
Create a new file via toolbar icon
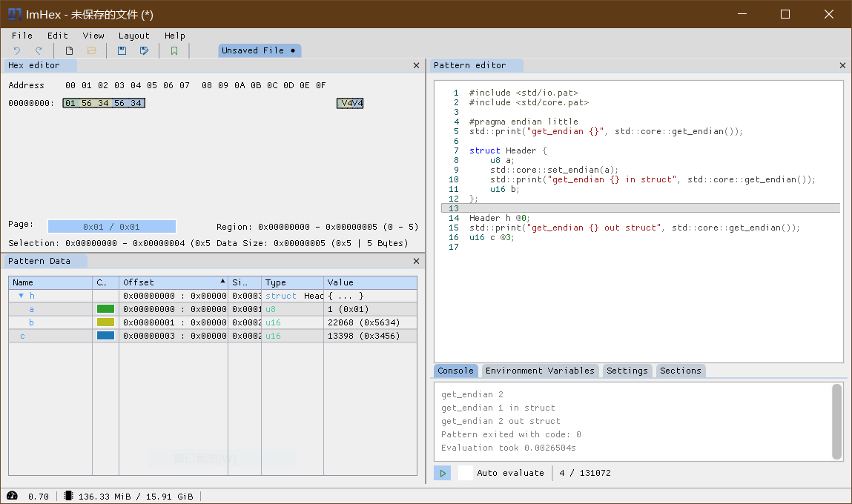click(69, 50)
